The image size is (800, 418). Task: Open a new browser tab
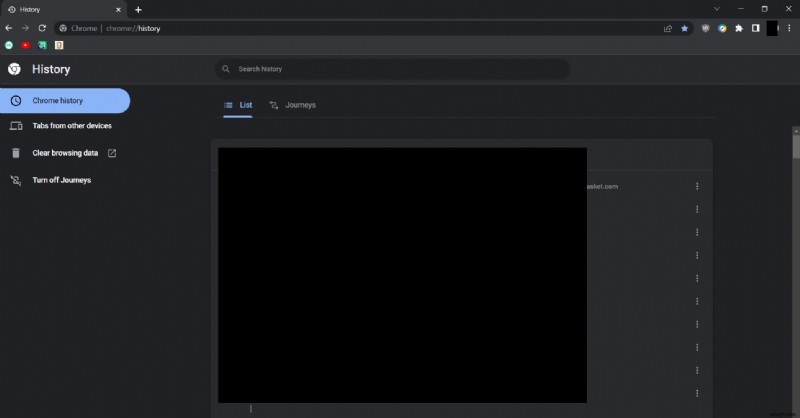point(138,9)
